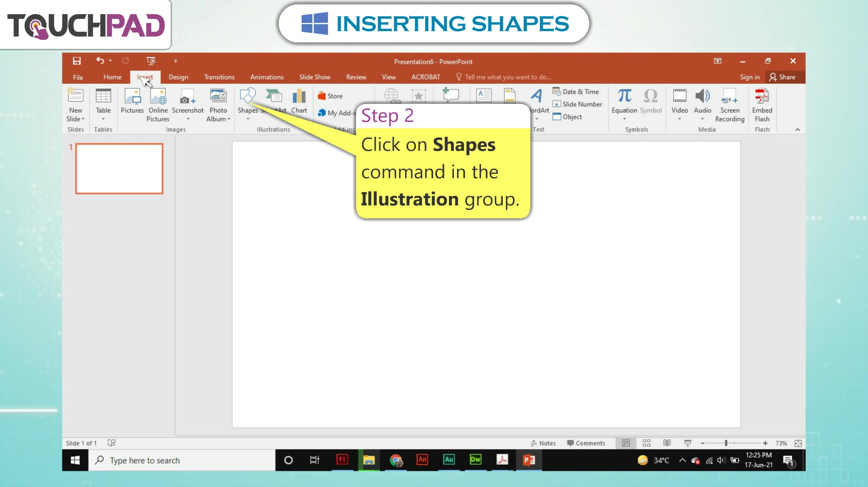Open Windows Start menu
Image resolution: width=868 pixels, height=487 pixels.
75,460
